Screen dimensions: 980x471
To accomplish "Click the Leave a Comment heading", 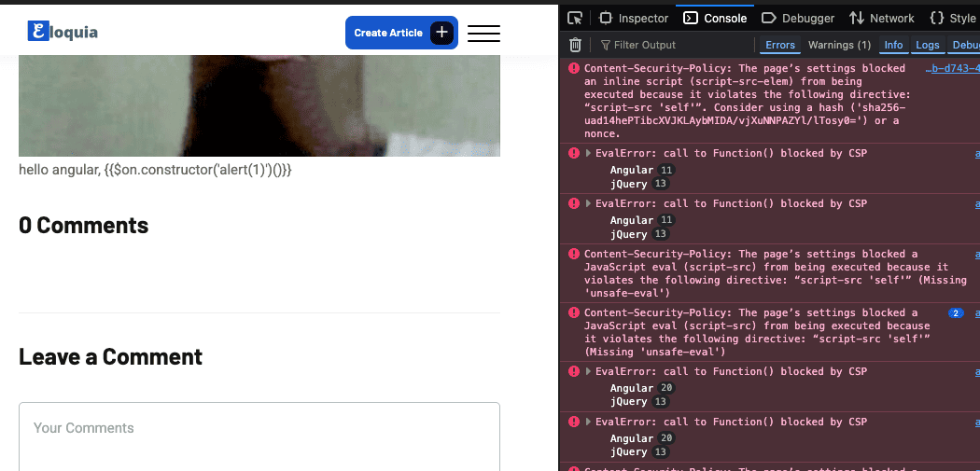I will 111,356.
